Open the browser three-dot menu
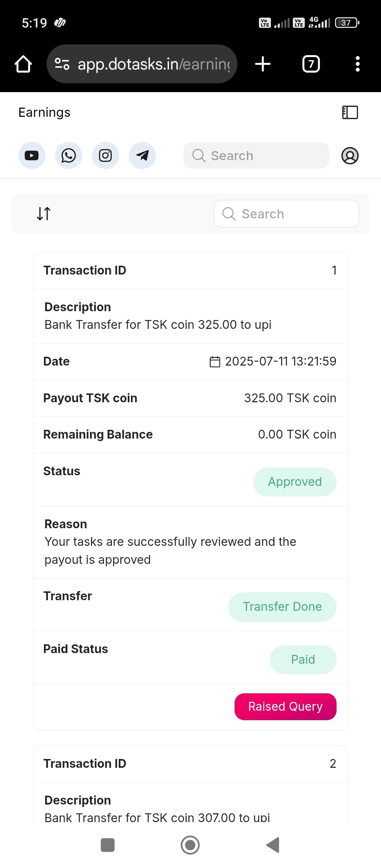Viewport: 381px width, 868px height. pos(357,64)
